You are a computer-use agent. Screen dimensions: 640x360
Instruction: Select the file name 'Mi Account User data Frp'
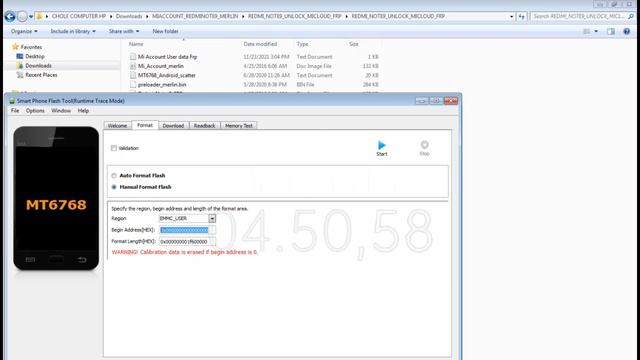point(167,57)
